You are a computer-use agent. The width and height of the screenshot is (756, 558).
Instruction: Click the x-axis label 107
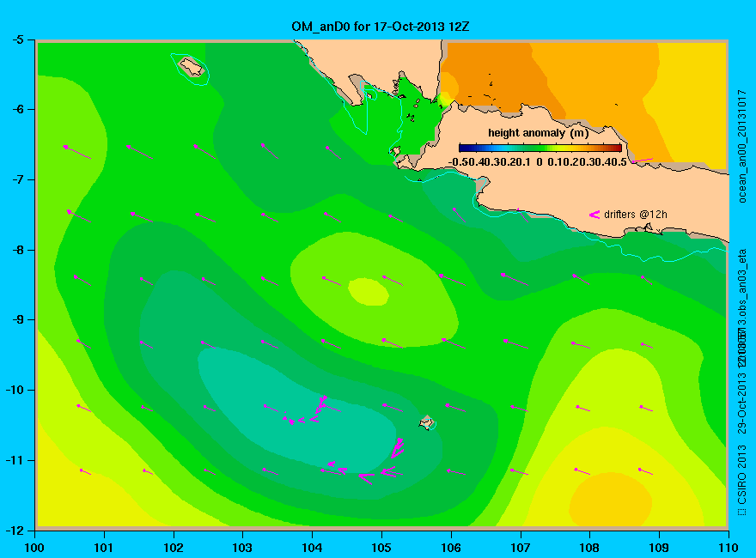[x=521, y=548]
